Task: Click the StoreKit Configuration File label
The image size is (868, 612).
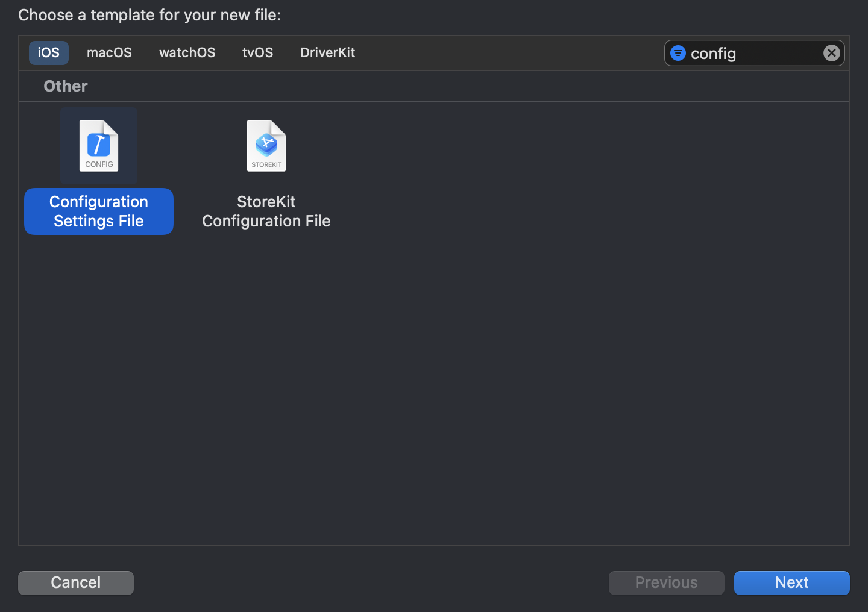Action: click(x=266, y=211)
